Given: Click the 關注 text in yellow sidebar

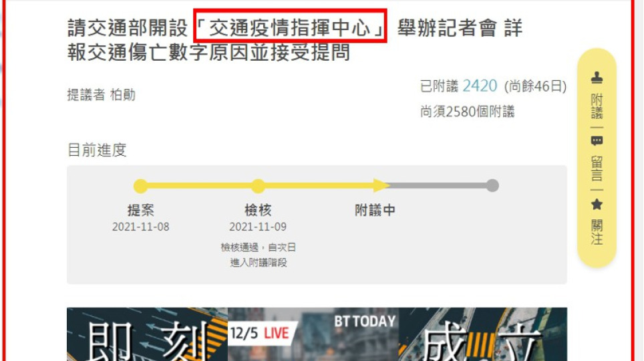Looking at the screenshot, I should point(597,232).
